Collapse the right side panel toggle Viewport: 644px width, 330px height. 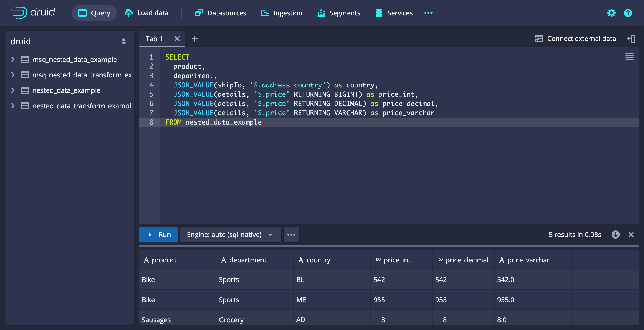(631, 38)
